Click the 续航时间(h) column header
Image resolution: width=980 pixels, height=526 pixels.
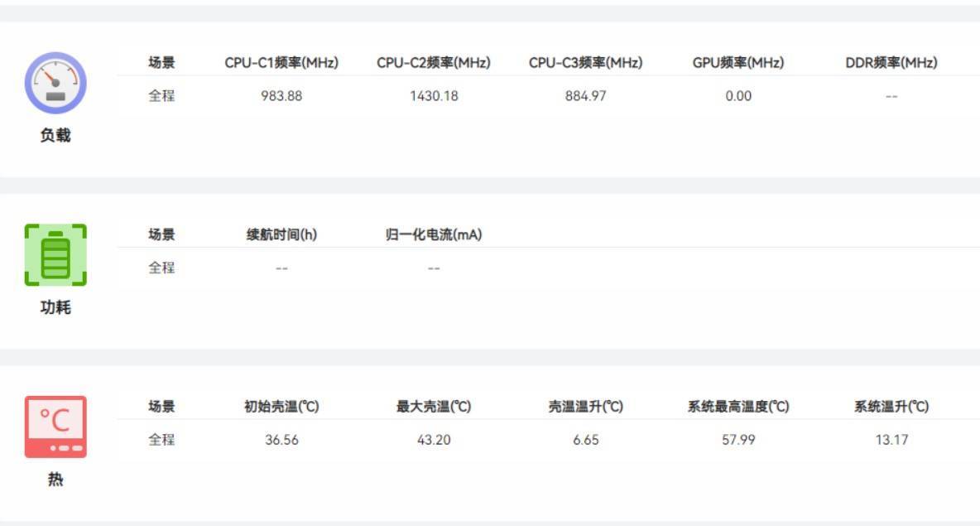pos(281,235)
